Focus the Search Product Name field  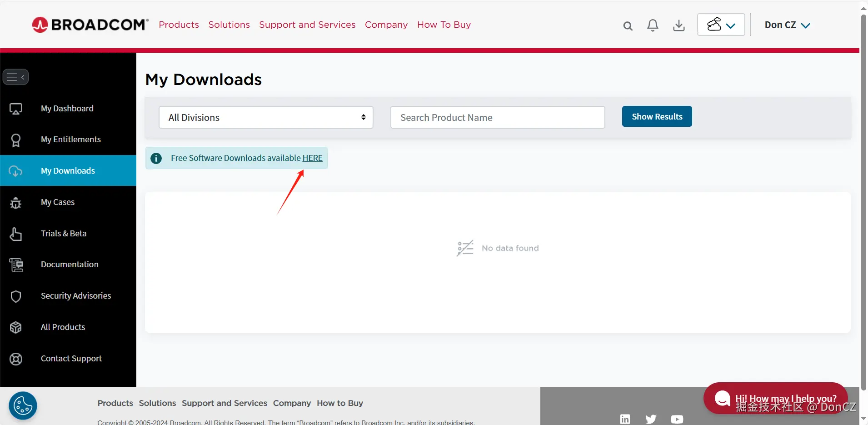coord(498,117)
